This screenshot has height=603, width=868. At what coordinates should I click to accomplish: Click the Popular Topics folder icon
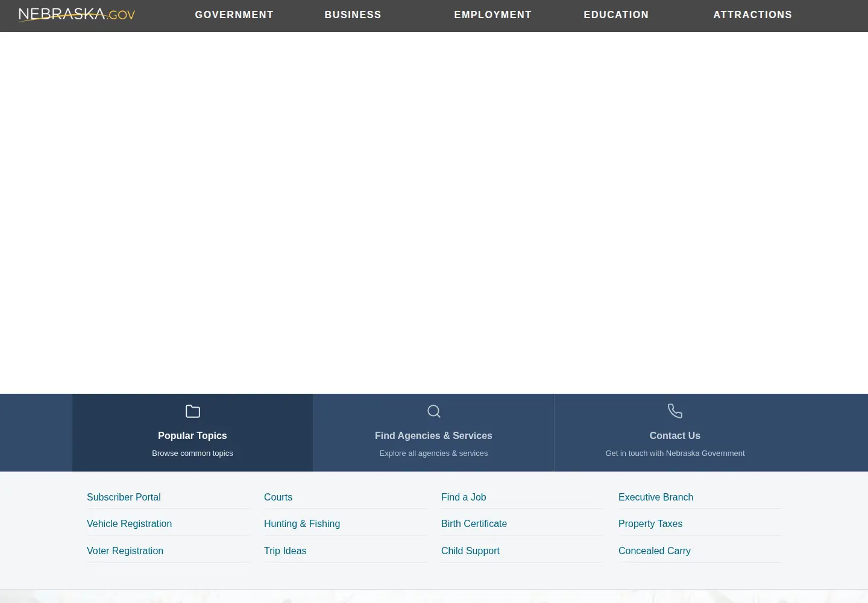point(192,411)
